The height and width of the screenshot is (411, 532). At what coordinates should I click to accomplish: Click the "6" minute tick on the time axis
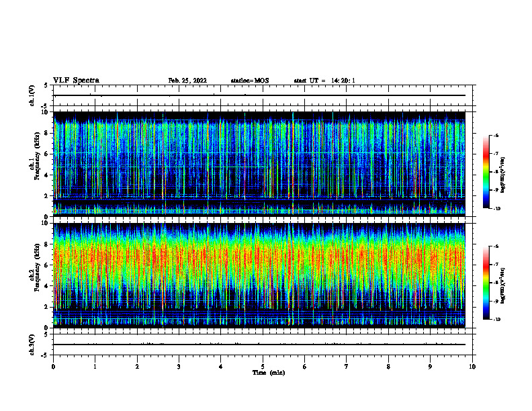coord(305,367)
